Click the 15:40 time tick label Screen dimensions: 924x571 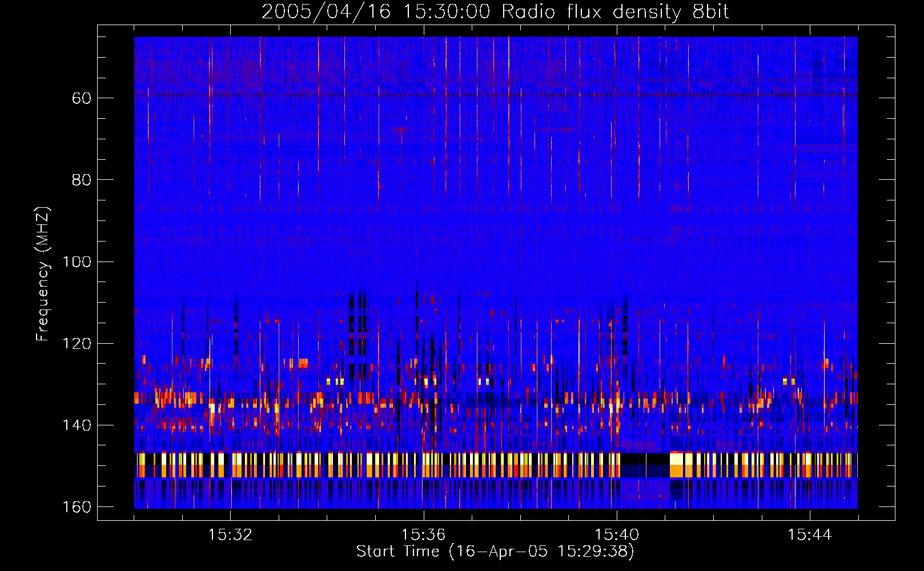617,535
